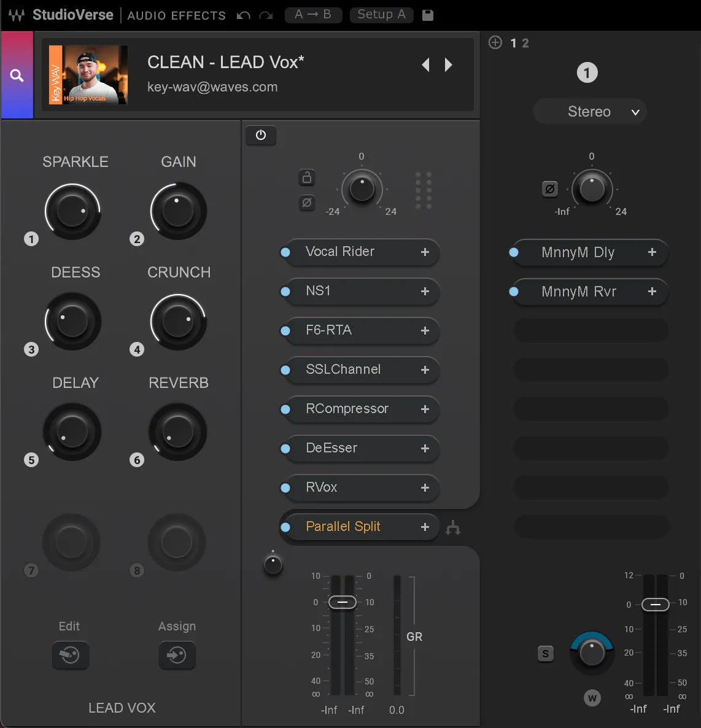Switch to parallel chain 2

(x=525, y=43)
